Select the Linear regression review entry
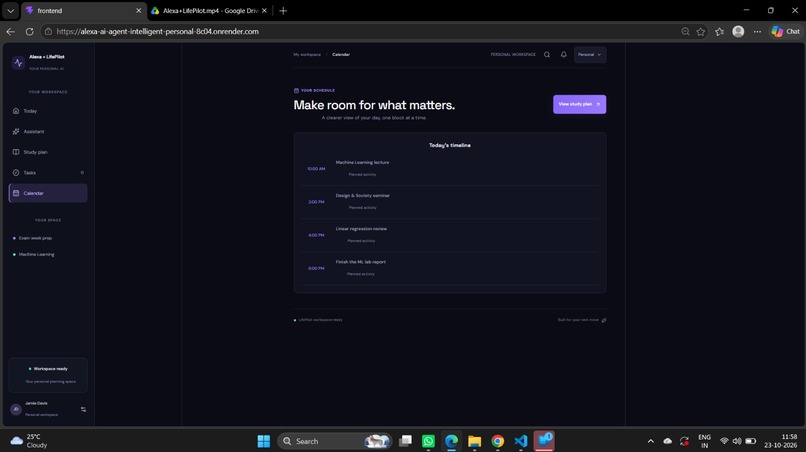 (450, 235)
